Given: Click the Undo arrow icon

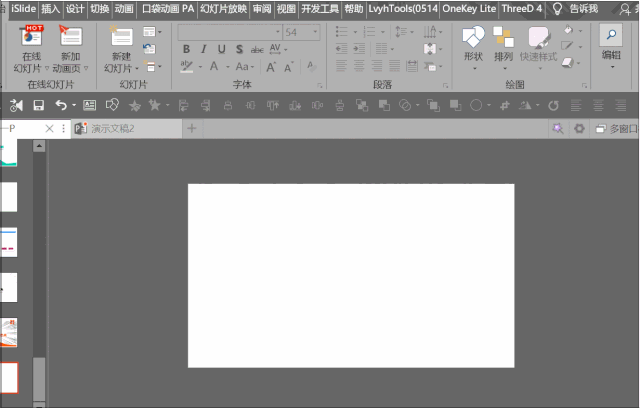Looking at the screenshot, I should coord(60,105).
